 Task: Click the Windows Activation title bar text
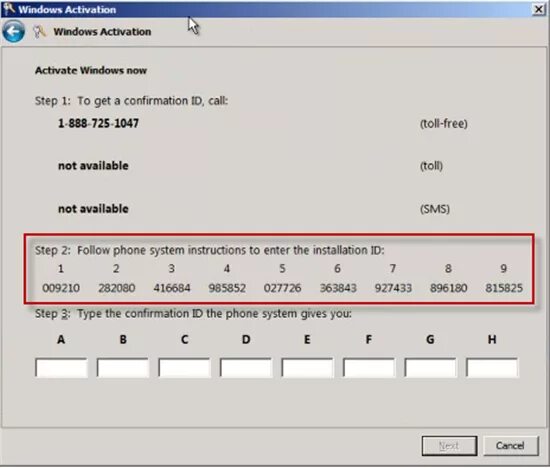pyautogui.click(x=67, y=9)
